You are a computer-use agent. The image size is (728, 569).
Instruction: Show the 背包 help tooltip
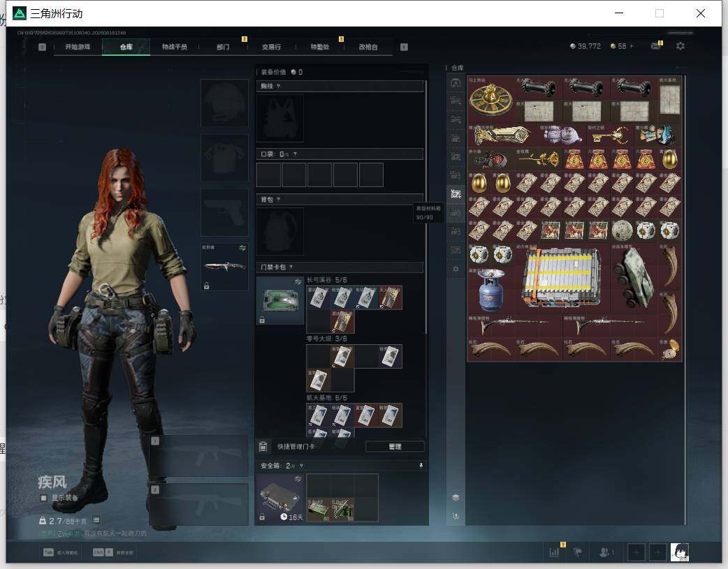tap(278, 200)
